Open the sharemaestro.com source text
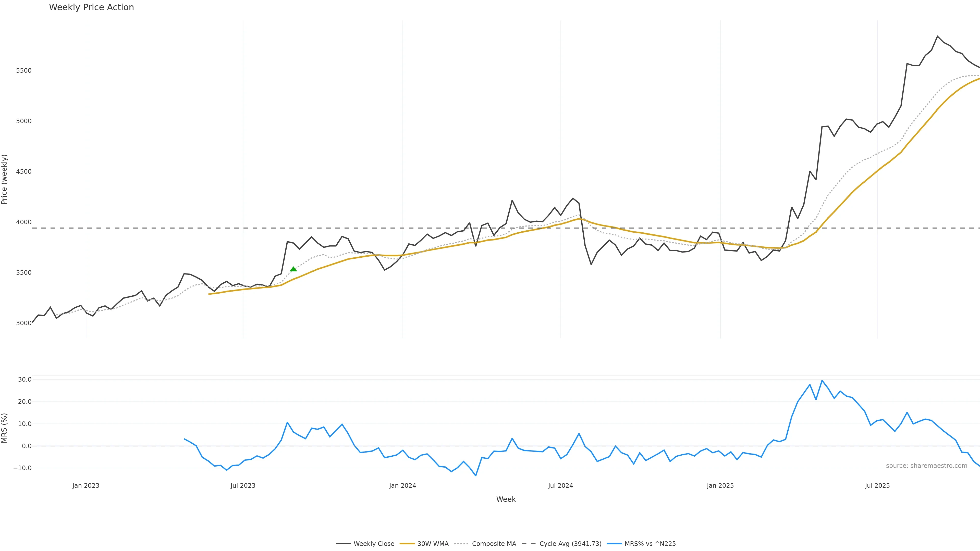 [x=926, y=466]
